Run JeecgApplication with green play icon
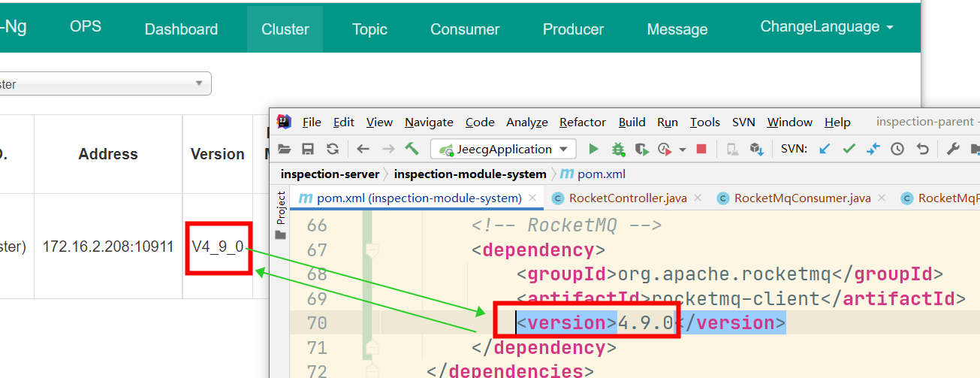Viewport: 980px width, 378px height. click(593, 149)
